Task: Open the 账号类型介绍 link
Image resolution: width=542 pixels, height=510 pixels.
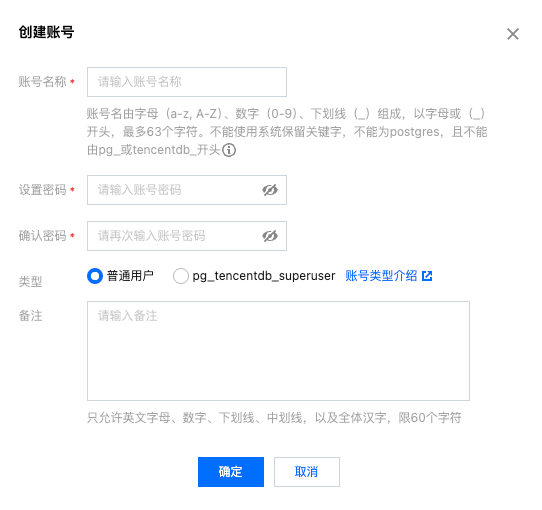Action: pyautogui.click(x=381, y=276)
